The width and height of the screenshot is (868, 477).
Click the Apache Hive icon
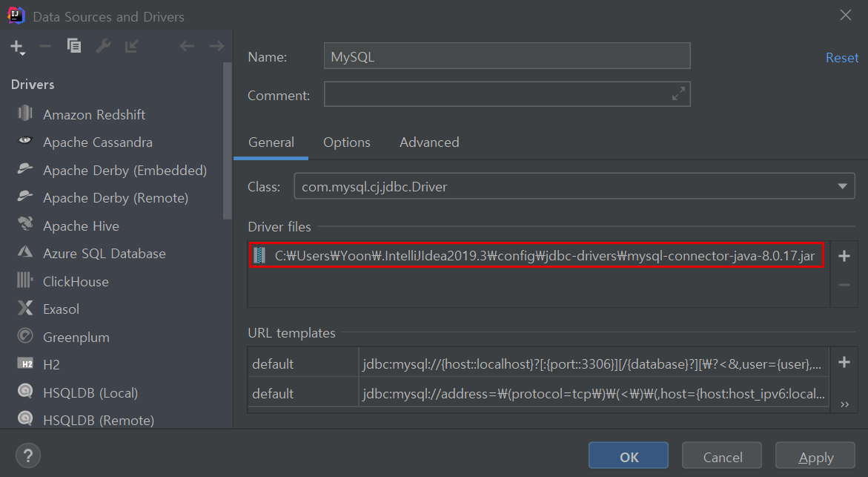25,224
